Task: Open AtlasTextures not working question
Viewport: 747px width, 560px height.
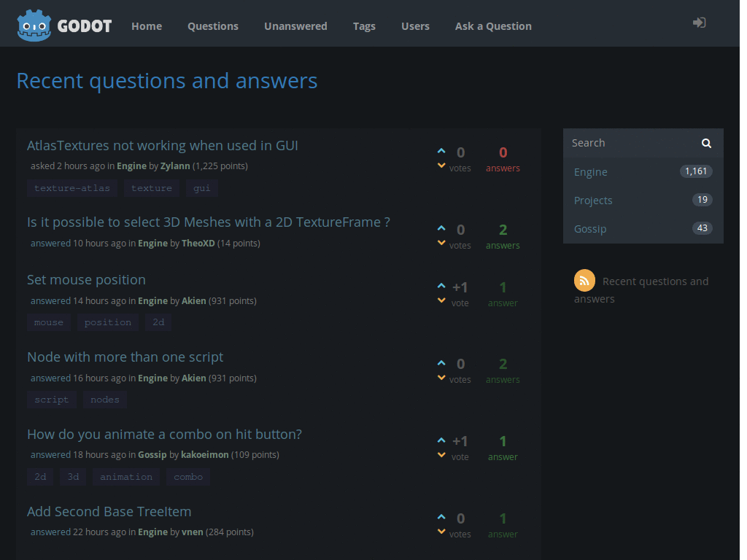Action: 163,145
